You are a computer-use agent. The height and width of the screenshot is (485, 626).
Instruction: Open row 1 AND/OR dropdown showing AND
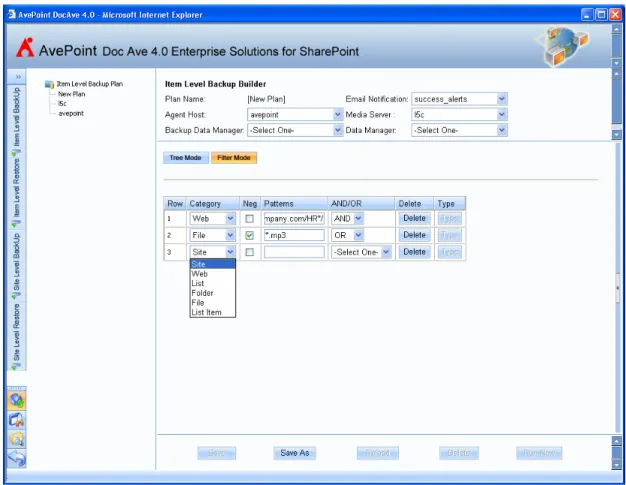point(347,219)
